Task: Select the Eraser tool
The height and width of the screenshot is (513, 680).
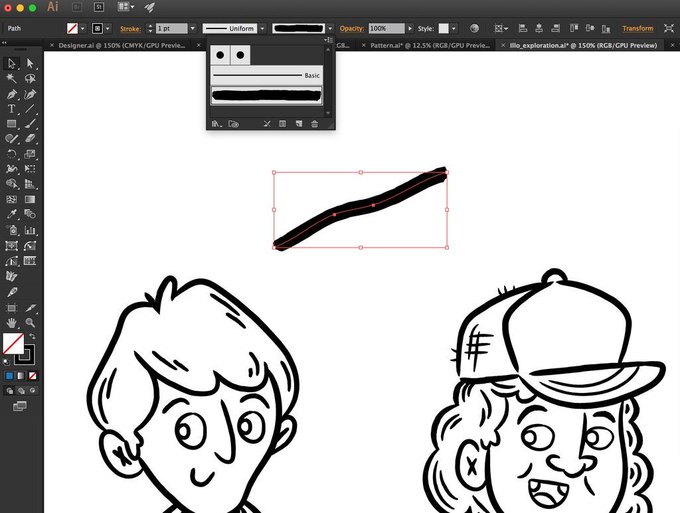Action: click(30, 139)
